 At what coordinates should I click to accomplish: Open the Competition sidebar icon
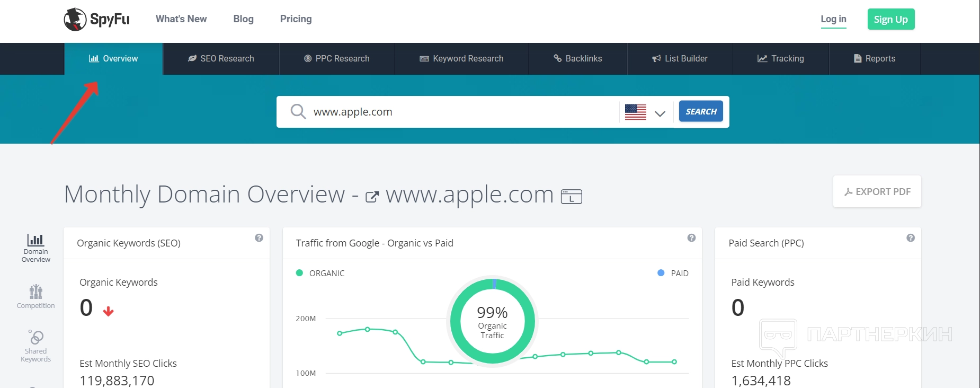tap(35, 296)
